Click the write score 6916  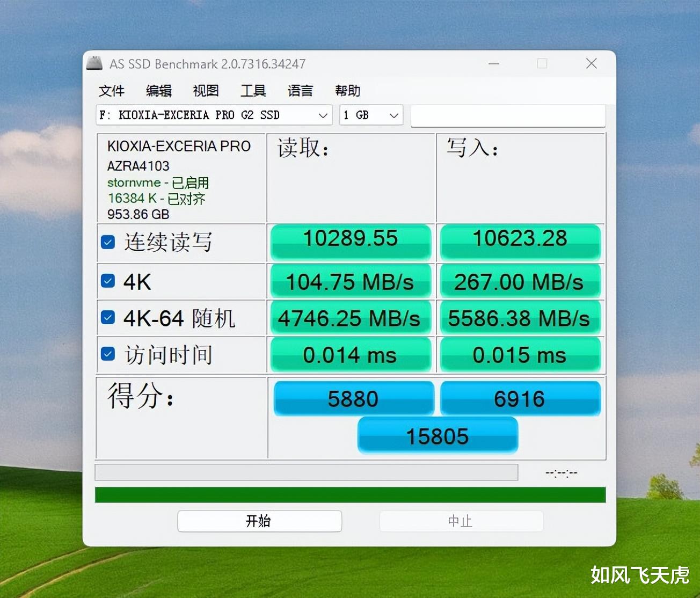pyautogui.click(x=520, y=398)
